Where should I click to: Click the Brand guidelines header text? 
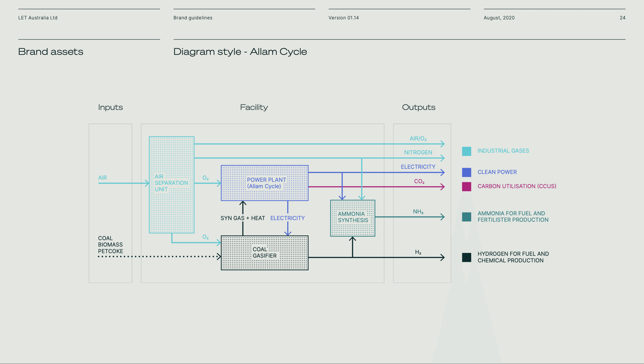tap(193, 18)
